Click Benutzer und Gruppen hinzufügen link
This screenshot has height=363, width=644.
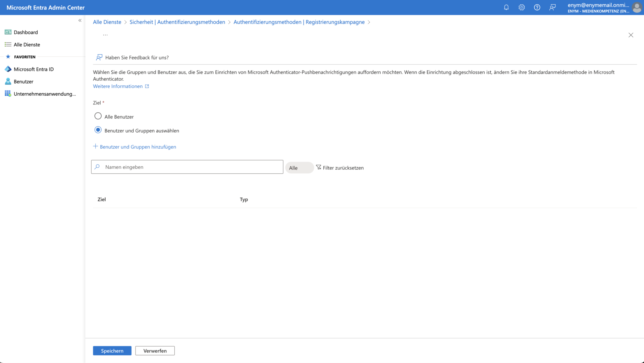[x=138, y=147]
